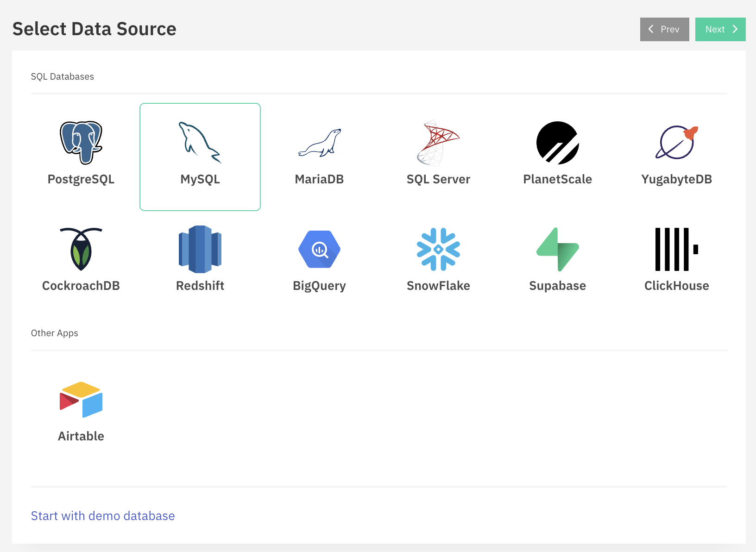Image resolution: width=756 pixels, height=552 pixels.
Task: Click the YugabyteDB label text
Action: click(x=677, y=179)
